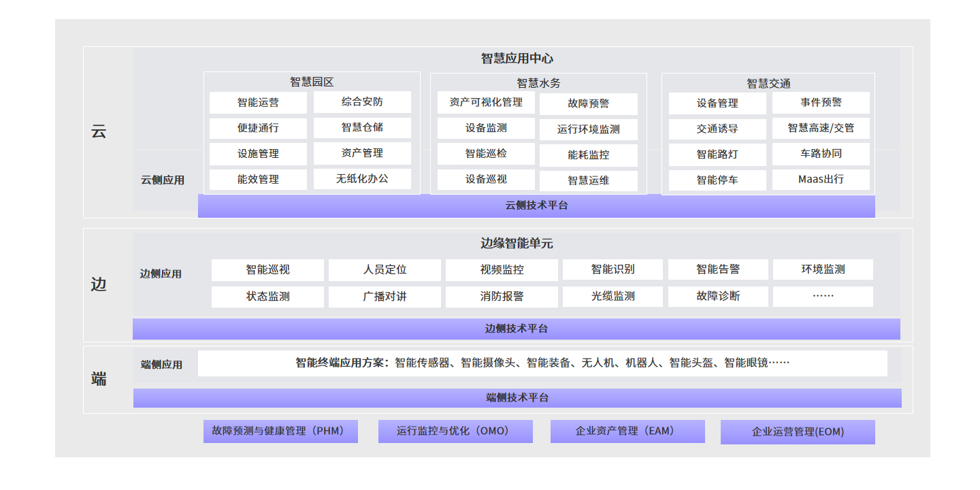Select the 智慧运维 box
Image resolution: width=980 pixels, height=490 pixels.
(x=589, y=181)
